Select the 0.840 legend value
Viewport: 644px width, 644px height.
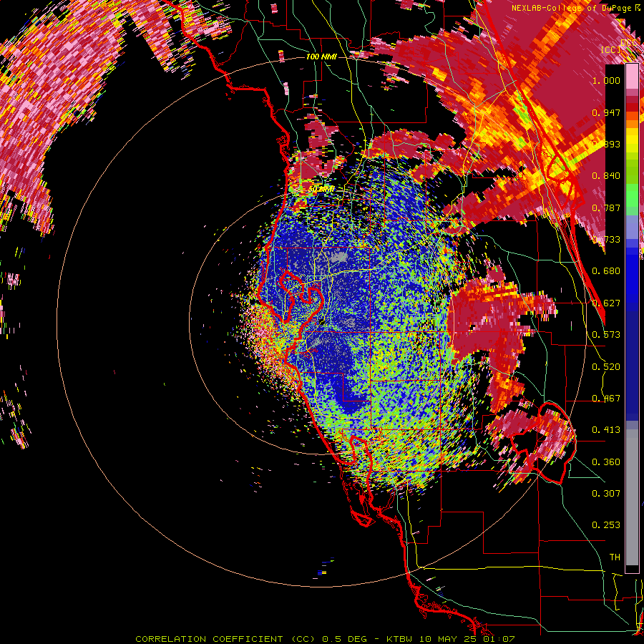coord(606,176)
